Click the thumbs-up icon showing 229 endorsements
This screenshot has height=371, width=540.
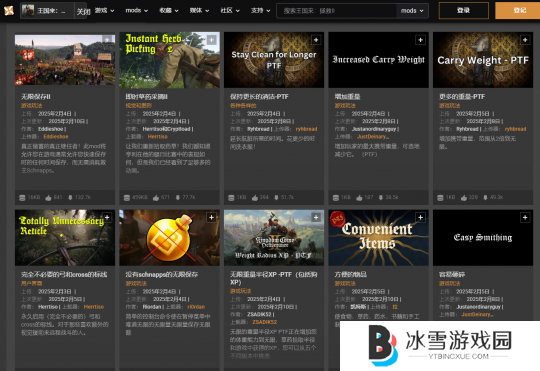click(x=464, y=198)
